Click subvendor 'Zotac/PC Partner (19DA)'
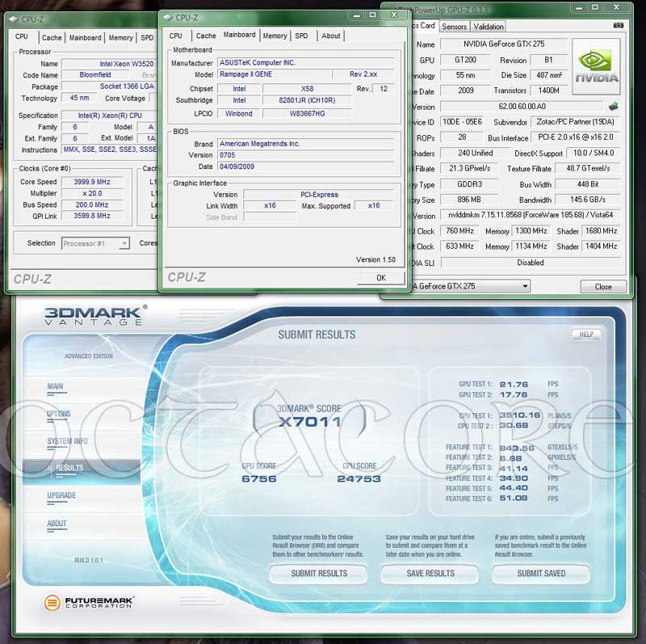The image size is (646, 644). tap(576, 122)
